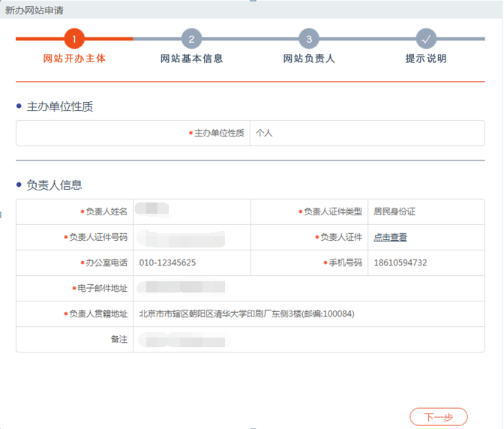504x429 pixels.
Task: Click the 负责人贯籍地址 address text
Action: click(x=246, y=313)
